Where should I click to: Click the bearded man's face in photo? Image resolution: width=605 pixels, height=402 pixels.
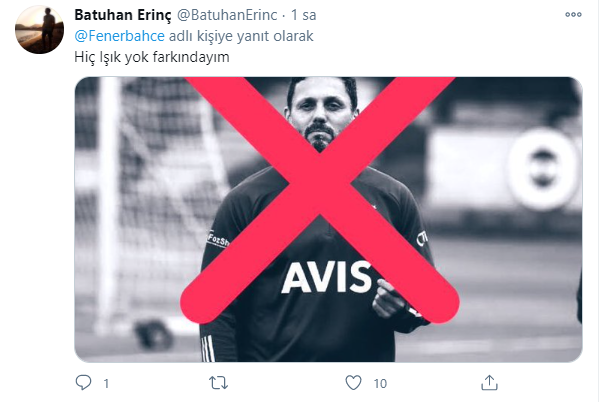pos(321,113)
